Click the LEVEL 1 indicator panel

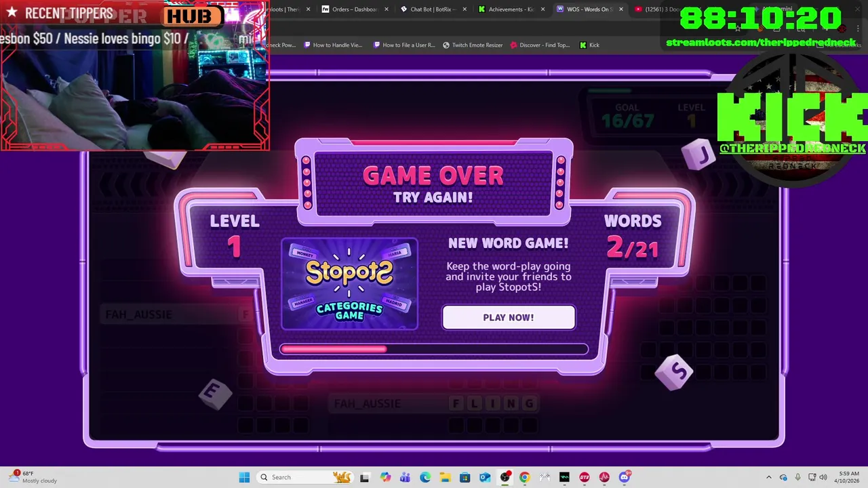tap(234, 237)
